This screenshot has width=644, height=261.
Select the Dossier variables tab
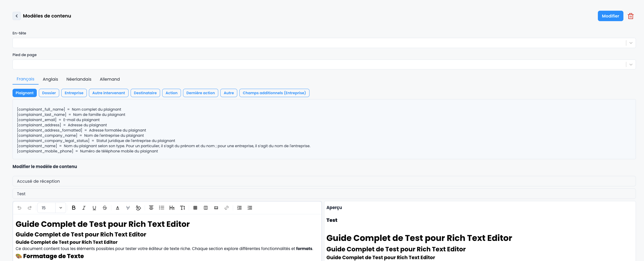49,93
